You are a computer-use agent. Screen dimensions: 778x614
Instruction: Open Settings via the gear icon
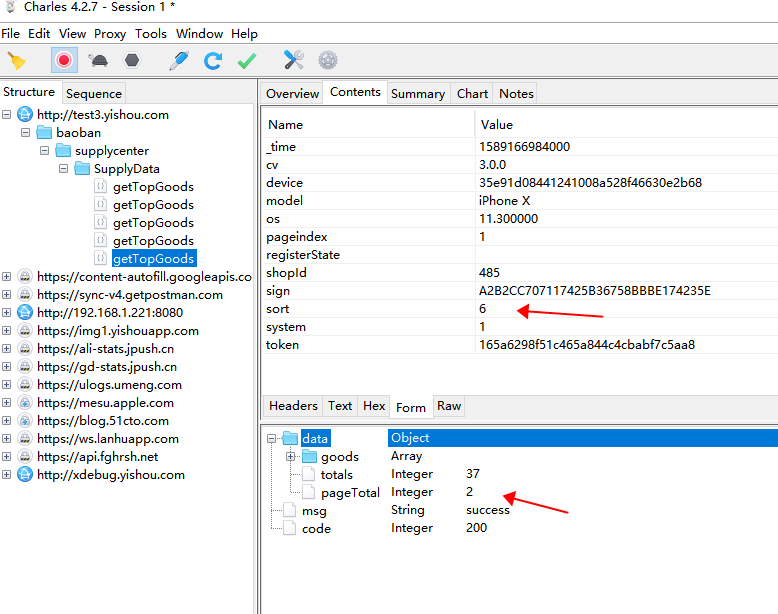coord(328,61)
